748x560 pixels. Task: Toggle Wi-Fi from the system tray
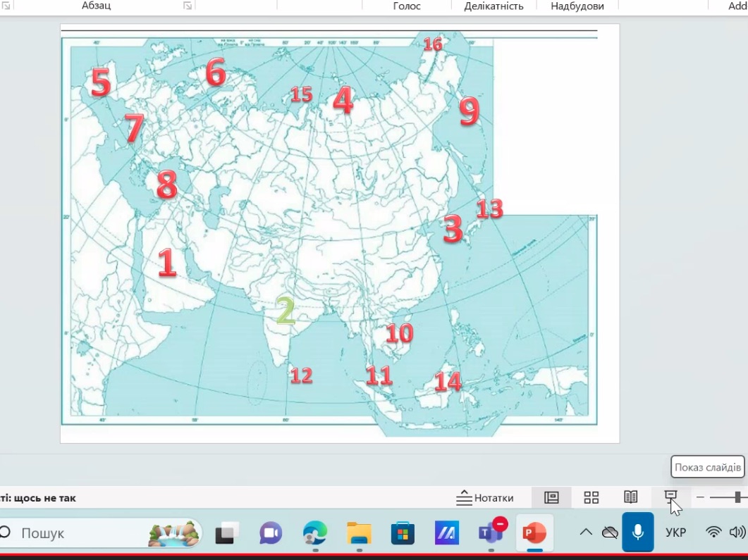coord(712,533)
